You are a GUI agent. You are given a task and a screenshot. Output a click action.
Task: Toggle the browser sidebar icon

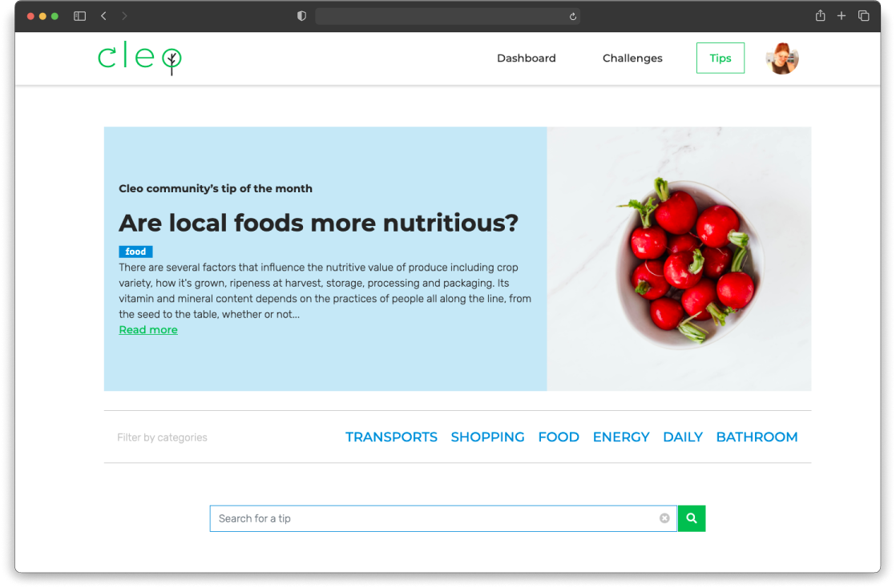point(79,16)
